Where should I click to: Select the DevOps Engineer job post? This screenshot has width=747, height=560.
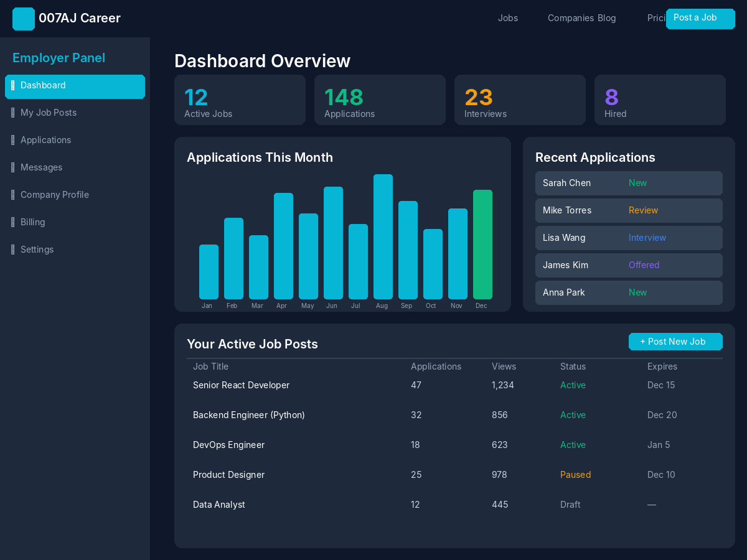454,445
